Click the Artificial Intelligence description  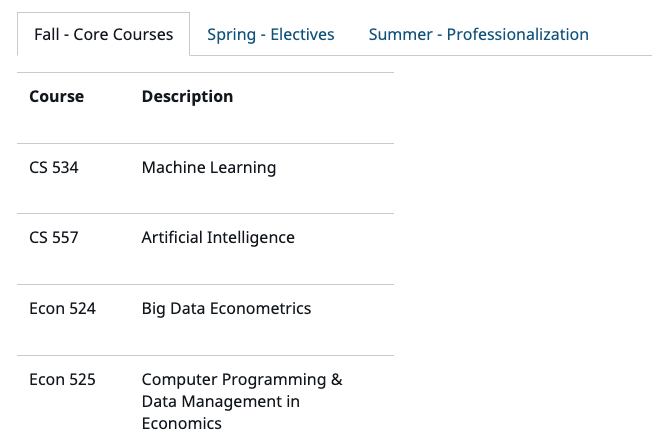[x=218, y=238]
